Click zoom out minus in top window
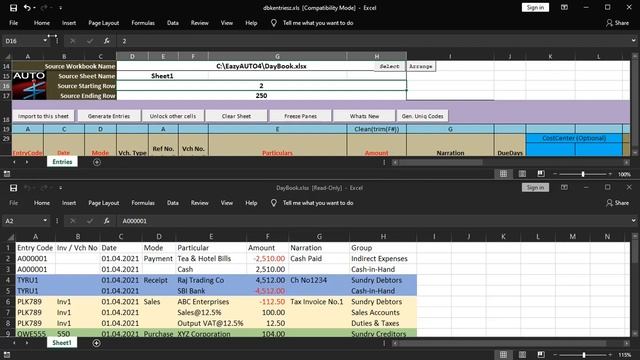Viewport: 640px width, 360px height. click(555, 174)
